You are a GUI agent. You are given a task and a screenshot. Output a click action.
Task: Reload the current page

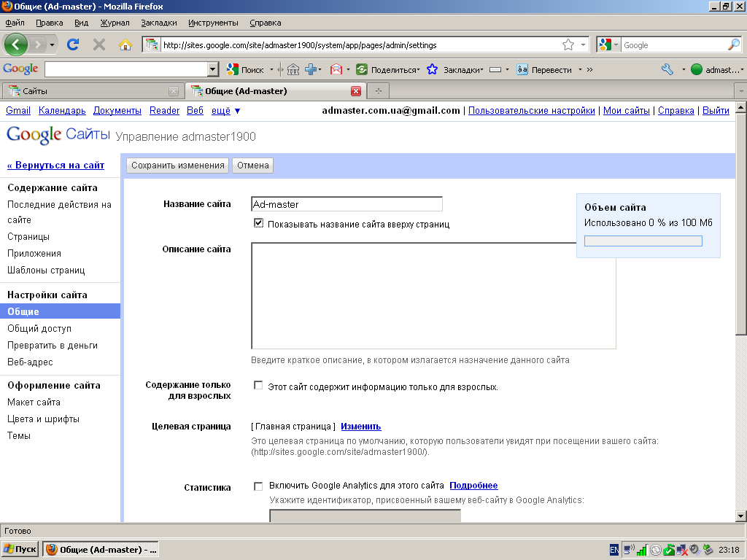click(73, 44)
